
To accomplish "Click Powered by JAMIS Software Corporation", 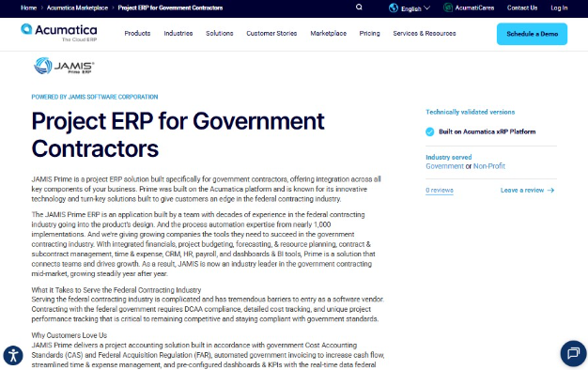I will coord(95,97).
